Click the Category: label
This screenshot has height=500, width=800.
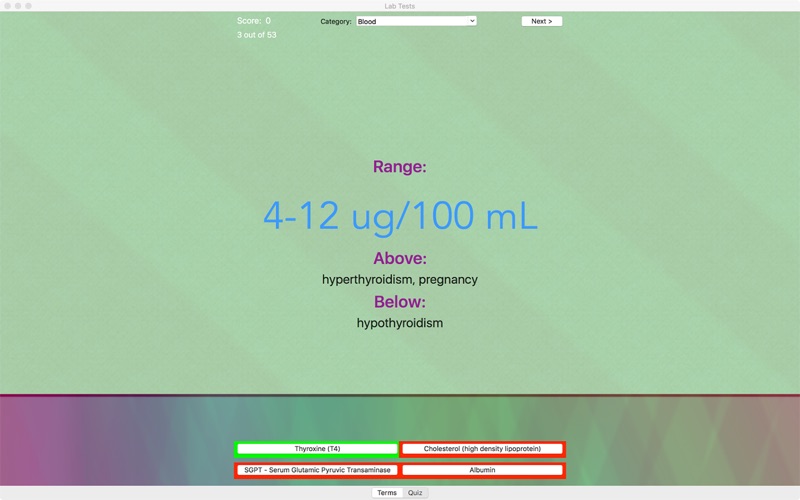click(336, 21)
